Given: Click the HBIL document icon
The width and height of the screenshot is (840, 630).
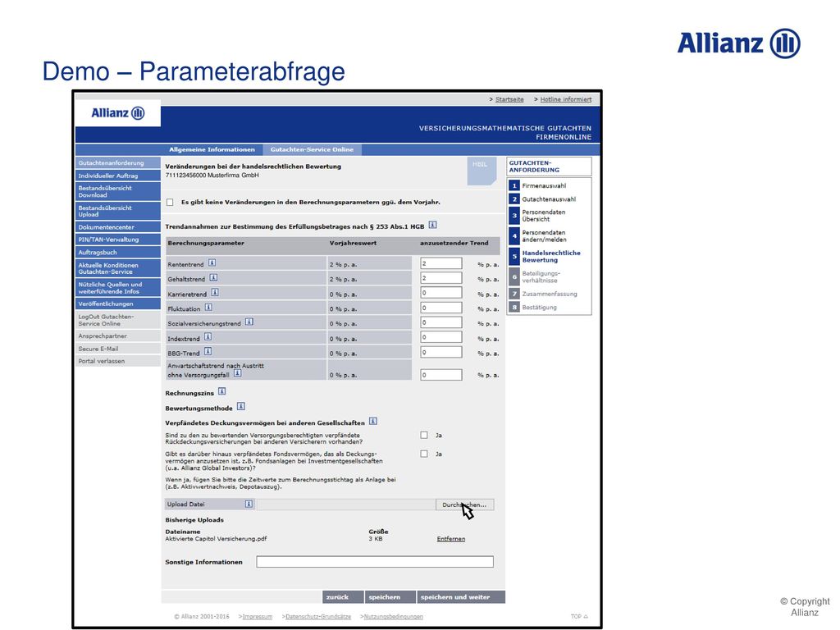Looking at the screenshot, I should click(x=482, y=171).
